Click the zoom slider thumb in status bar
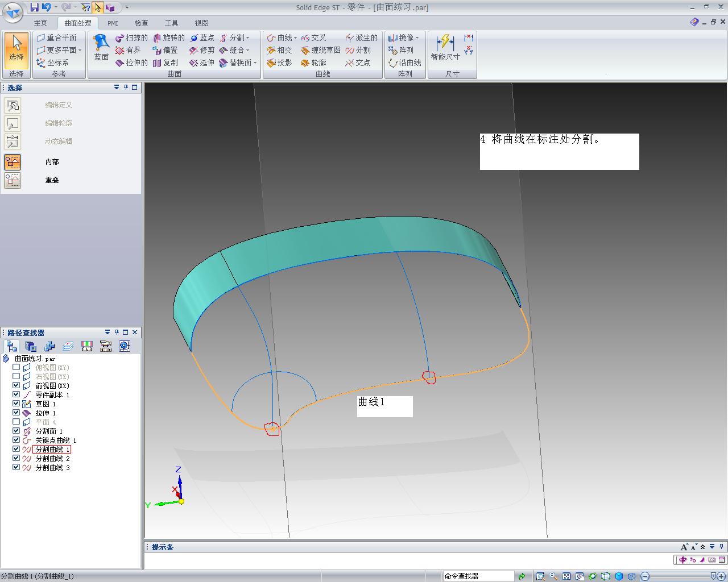The width and height of the screenshot is (728, 582). tap(713, 576)
